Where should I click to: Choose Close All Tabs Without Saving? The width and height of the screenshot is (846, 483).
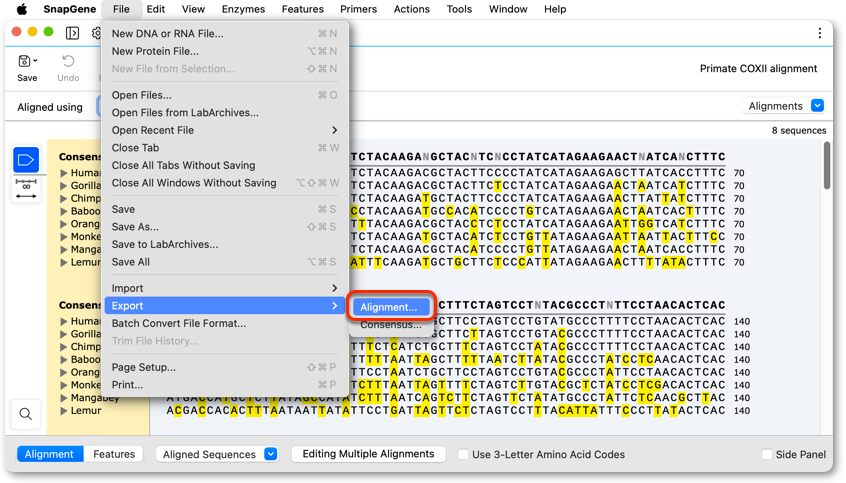(224, 165)
